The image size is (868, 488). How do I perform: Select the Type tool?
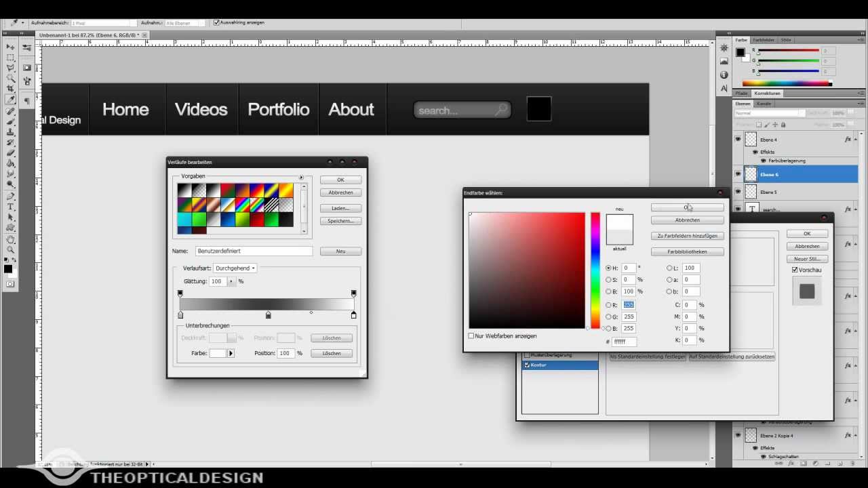point(11,207)
